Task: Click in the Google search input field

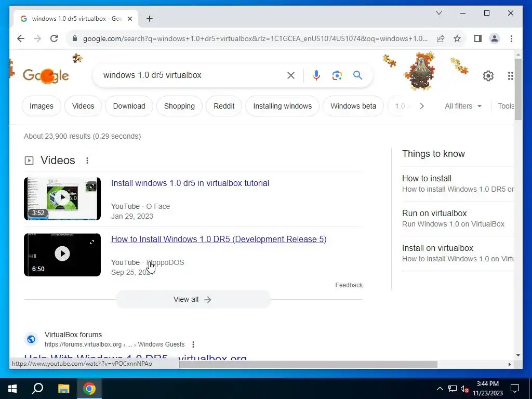Action: pyautogui.click(x=193, y=75)
